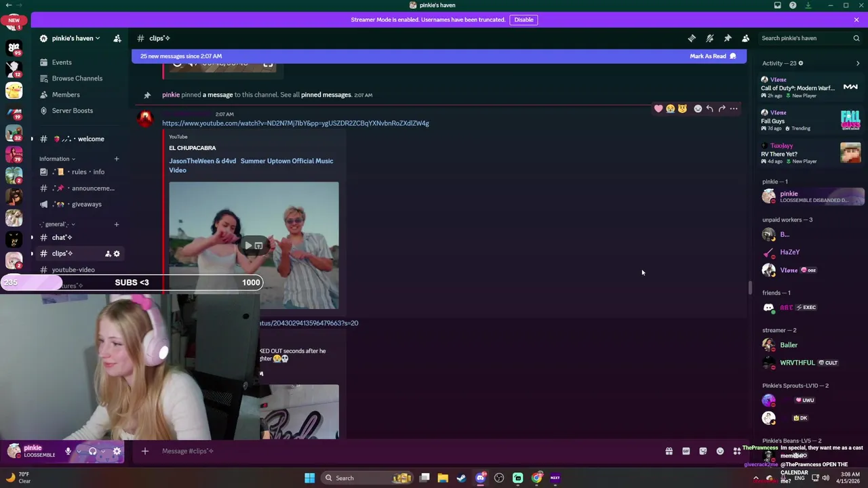
Task: Open the Inbox icon in title bar
Action: [x=778, y=5]
